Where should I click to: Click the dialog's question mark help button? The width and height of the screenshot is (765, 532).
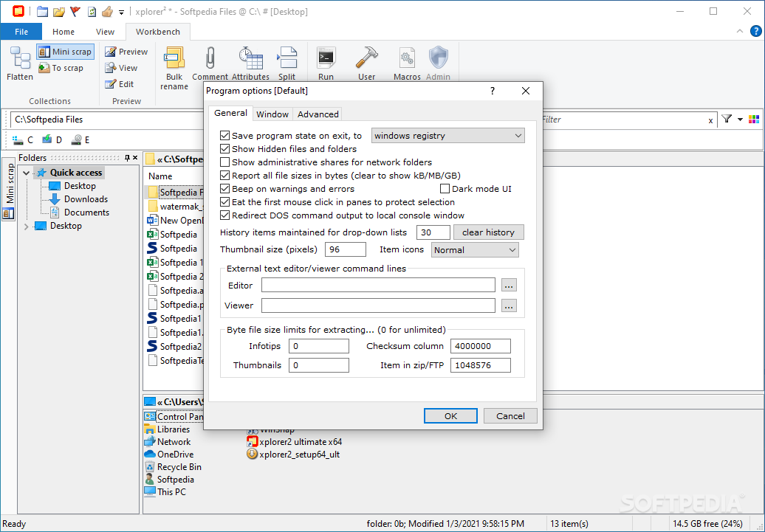pyautogui.click(x=493, y=91)
